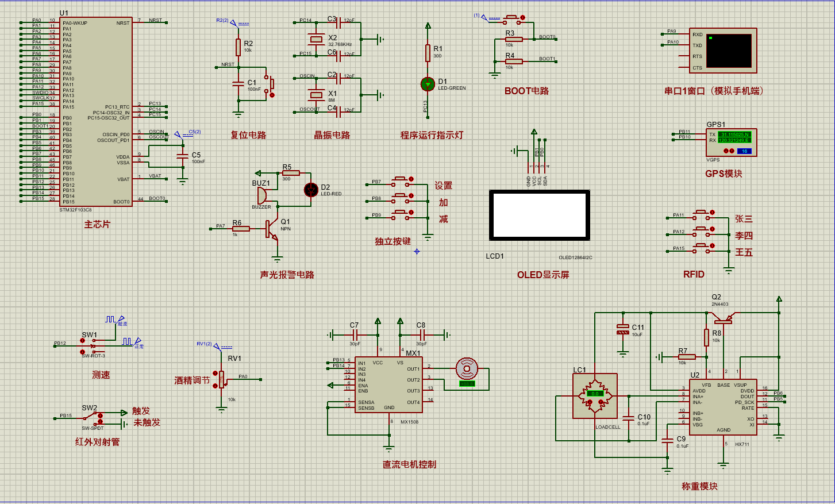
Task: Click the BUZ1 buzzer component
Action: pyautogui.click(x=261, y=195)
